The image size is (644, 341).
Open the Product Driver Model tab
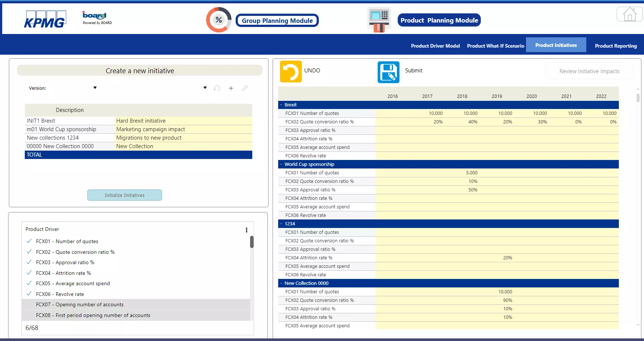tap(435, 46)
